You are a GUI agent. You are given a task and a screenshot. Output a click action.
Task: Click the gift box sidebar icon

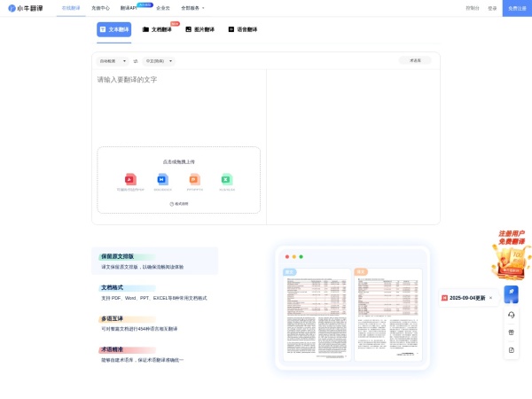[511, 332]
